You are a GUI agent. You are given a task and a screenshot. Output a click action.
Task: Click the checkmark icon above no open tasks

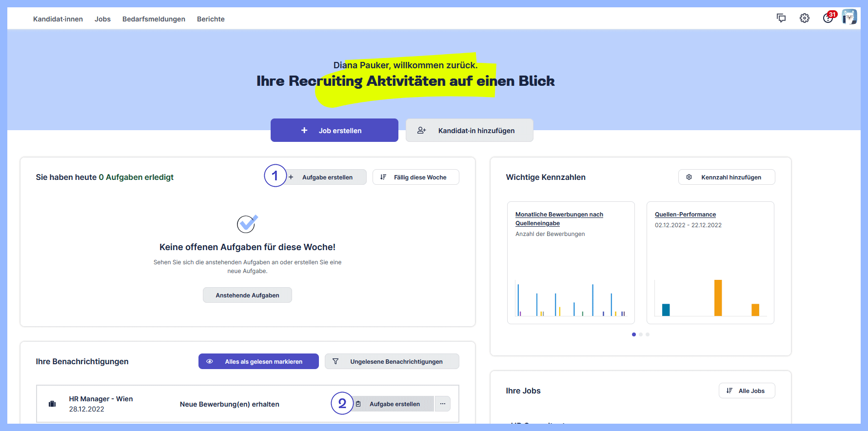point(247,224)
